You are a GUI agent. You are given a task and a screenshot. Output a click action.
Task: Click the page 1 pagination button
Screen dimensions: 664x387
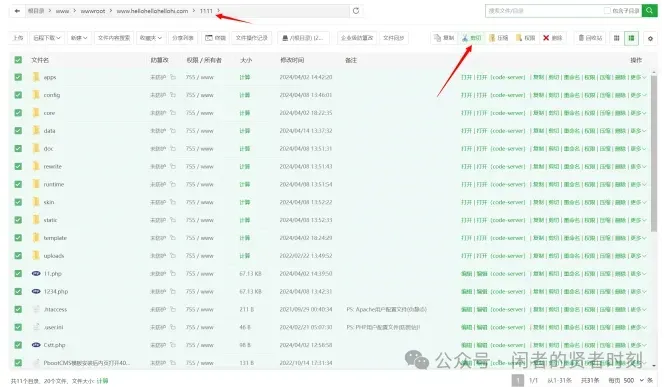coord(517,380)
